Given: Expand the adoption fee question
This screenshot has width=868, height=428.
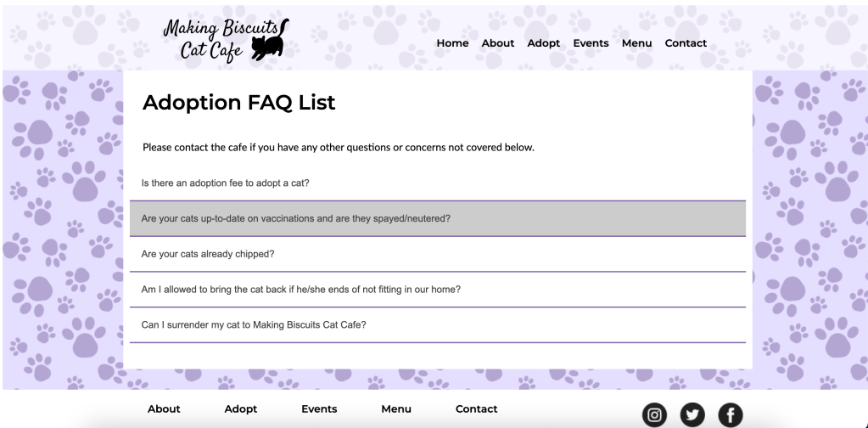Looking at the screenshot, I should click(438, 183).
